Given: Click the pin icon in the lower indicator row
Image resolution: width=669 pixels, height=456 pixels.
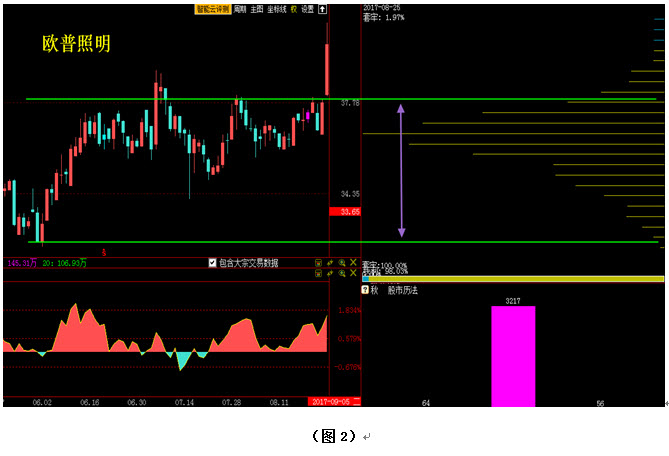Looking at the screenshot, I should [x=330, y=273].
